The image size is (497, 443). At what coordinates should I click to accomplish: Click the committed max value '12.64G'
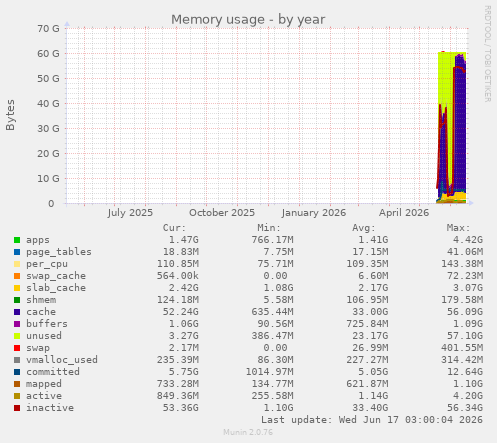coord(465,372)
